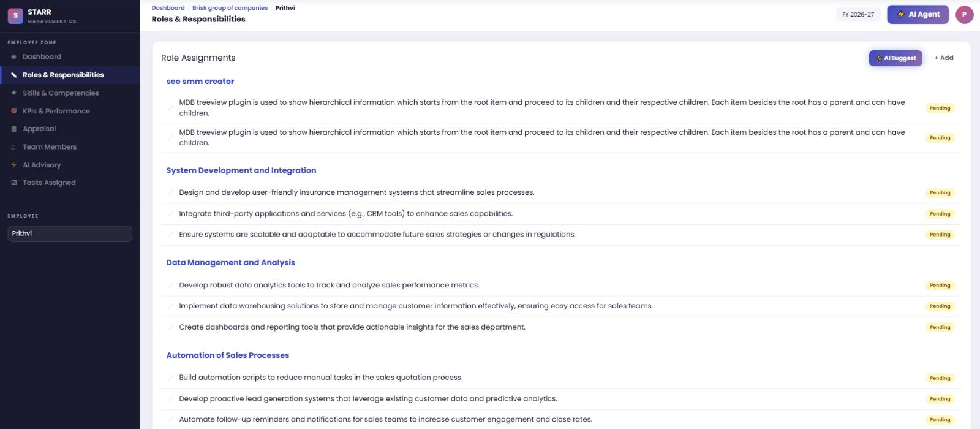Image resolution: width=980 pixels, height=429 pixels.
Task: Launch the AI Agent button
Action: [x=918, y=15]
